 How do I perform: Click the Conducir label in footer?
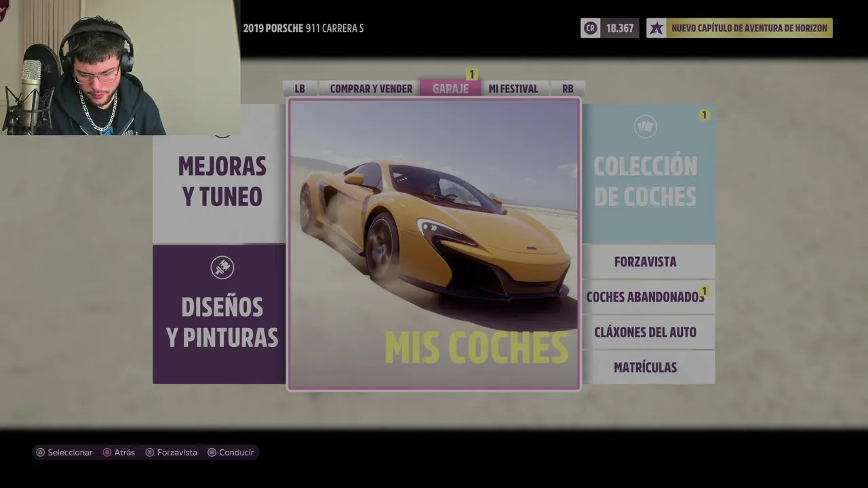coord(237,452)
